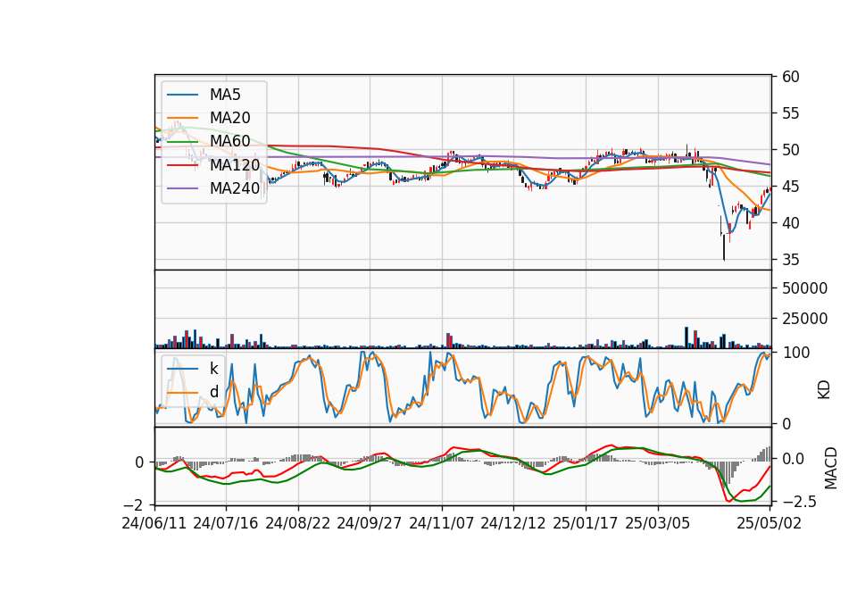This screenshot has height=616, width=857.
Task: Click the 25/03/05 date axis label
Action: pos(658,523)
